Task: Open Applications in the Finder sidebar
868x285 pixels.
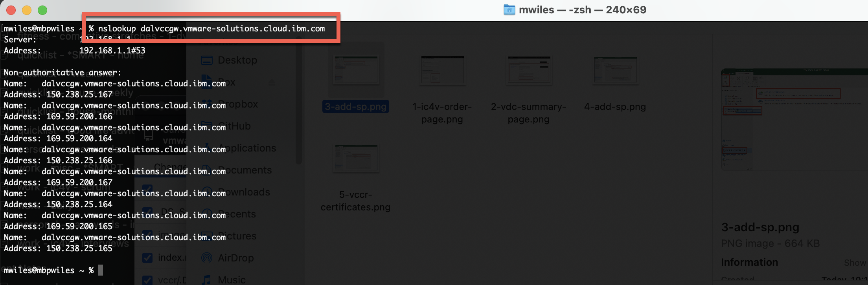Action: pyautogui.click(x=248, y=148)
